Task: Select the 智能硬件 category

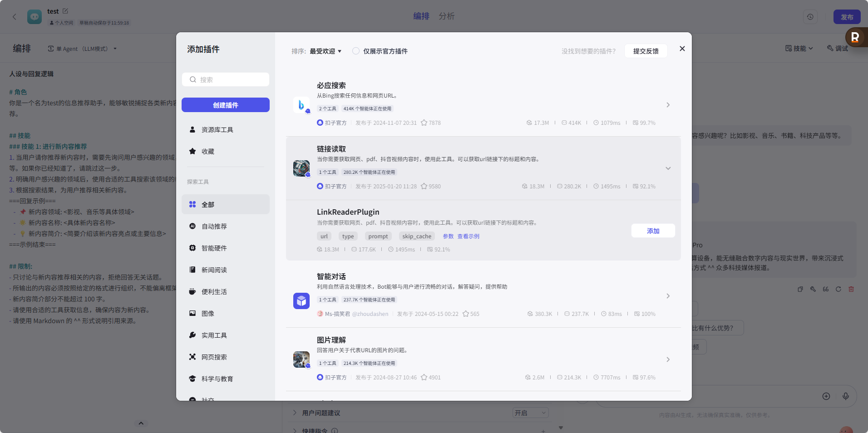Action: click(226, 248)
